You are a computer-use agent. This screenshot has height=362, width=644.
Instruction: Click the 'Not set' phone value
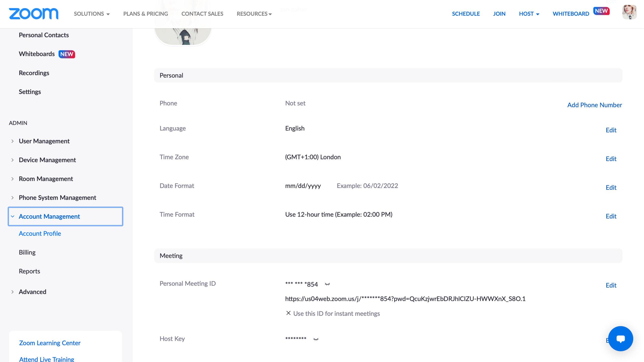pyautogui.click(x=295, y=103)
